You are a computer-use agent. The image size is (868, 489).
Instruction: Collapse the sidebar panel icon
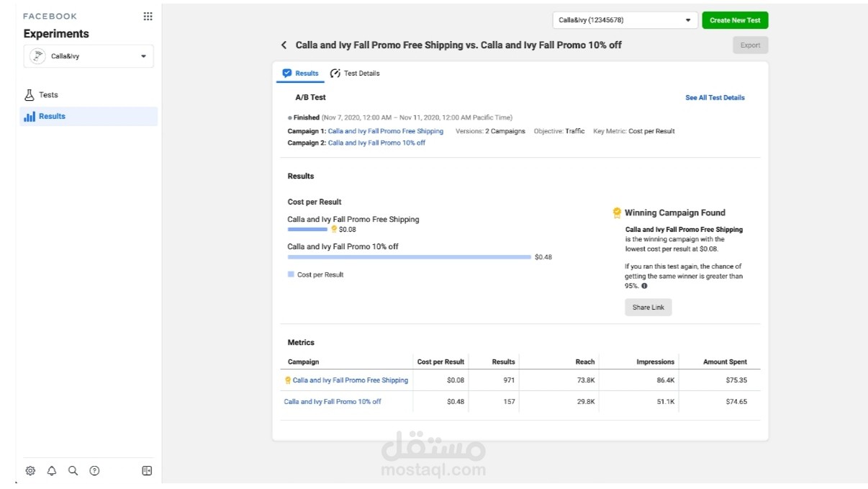coord(147,471)
